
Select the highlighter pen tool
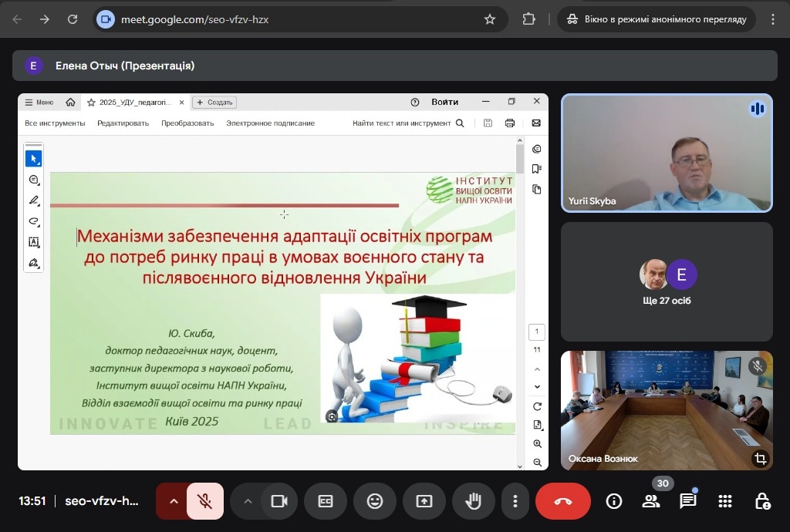pos(34,200)
